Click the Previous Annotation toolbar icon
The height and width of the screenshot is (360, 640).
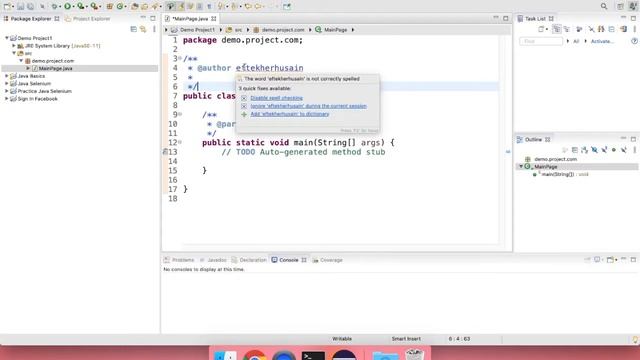[234, 6]
